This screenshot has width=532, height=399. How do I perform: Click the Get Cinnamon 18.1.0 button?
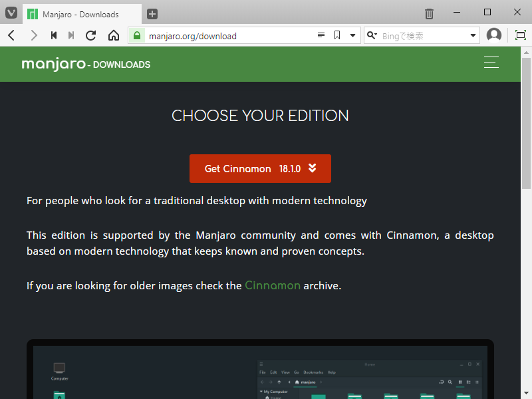pos(260,169)
